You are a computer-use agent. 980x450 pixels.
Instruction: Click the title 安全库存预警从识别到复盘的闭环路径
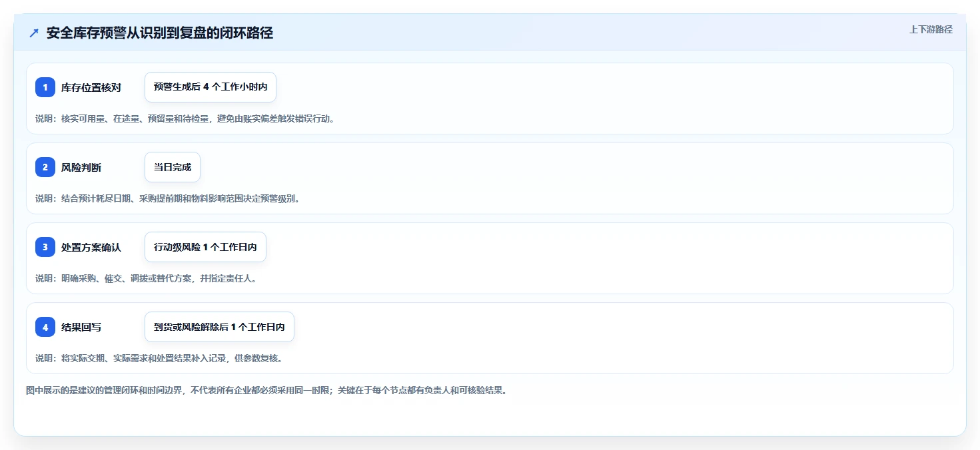click(160, 33)
